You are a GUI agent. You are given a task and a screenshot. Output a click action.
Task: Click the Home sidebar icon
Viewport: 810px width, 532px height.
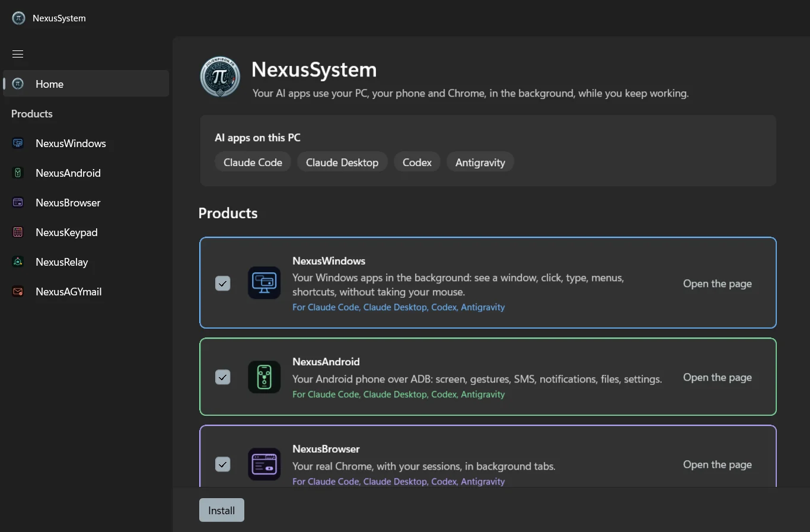pyautogui.click(x=18, y=84)
